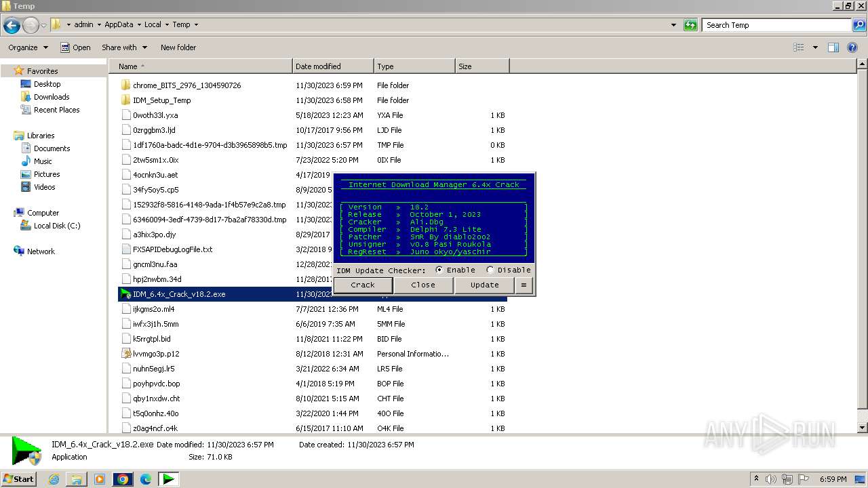Image resolution: width=868 pixels, height=488 pixels.
Task: Open the Organize dropdown menu
Action: 28,47
